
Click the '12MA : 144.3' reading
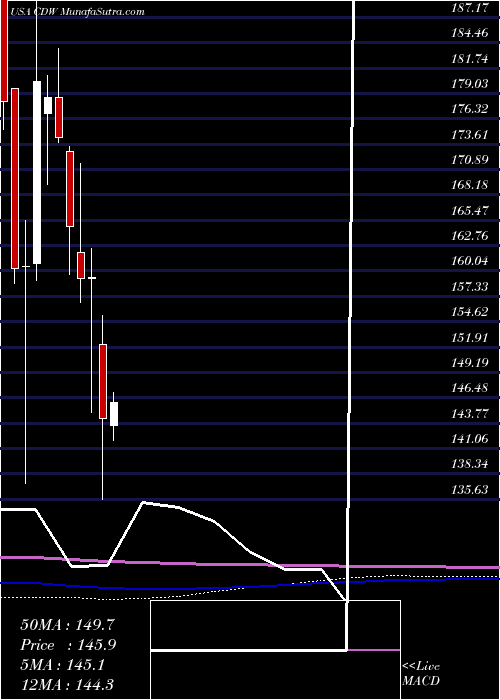pyautogui.click(x=68, y=685)
